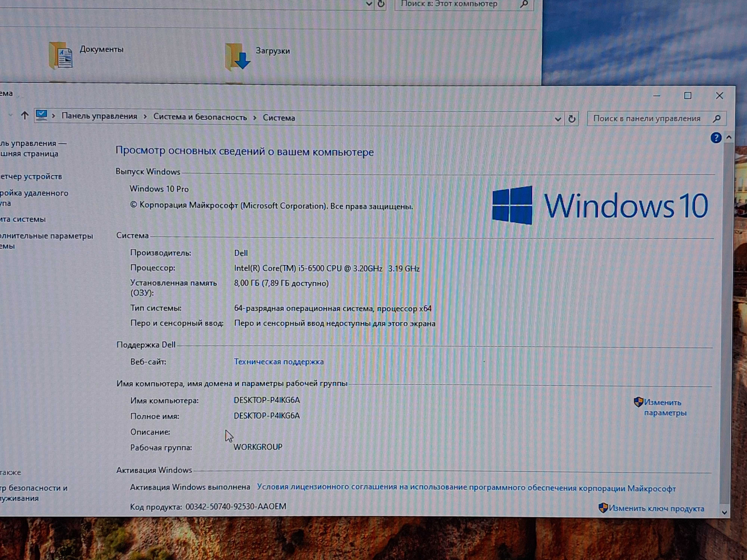Viewport: 747px width, 560px height.
Task: Open the Microsoft license terms link
Action: pyautogui.click(x=466, y=488)
